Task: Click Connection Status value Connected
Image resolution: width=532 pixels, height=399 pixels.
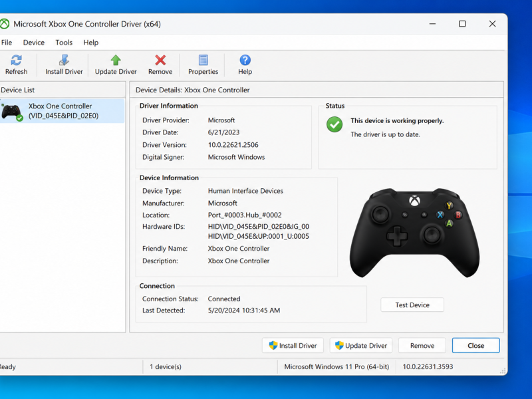Action: point(224,299)
